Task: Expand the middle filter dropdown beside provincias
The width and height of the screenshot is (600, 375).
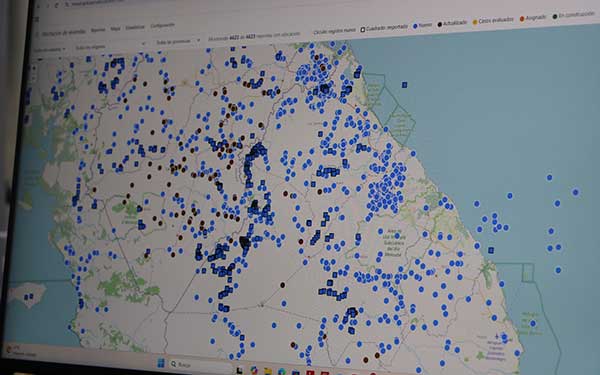Action: click(110, 46)
